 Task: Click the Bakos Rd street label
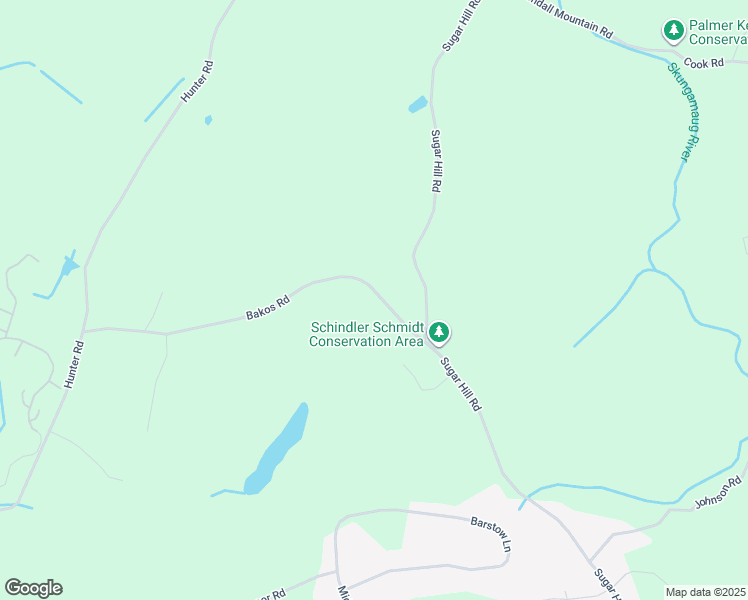[268, 308]
